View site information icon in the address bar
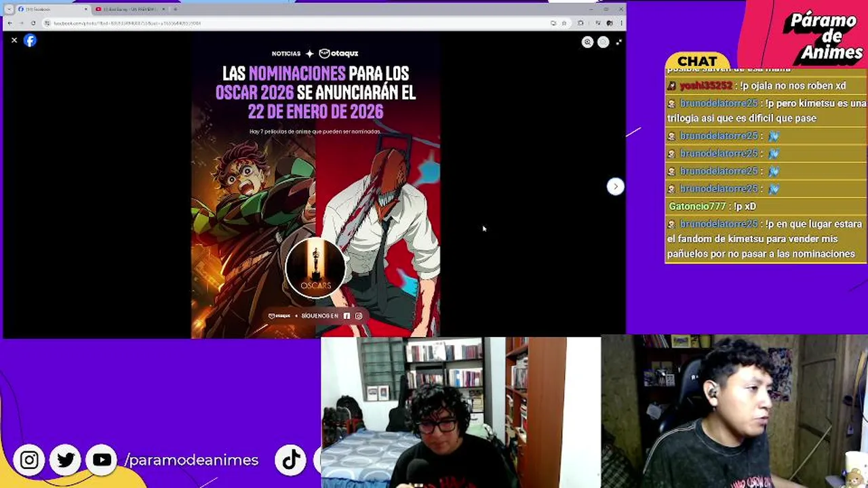 click(x=47, y=23)
